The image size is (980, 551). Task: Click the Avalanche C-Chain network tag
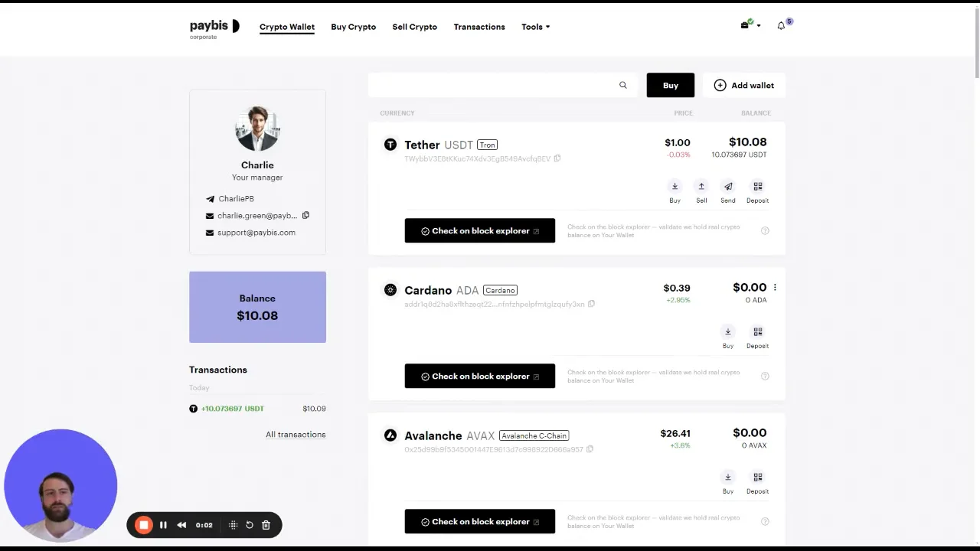tap(534, 435)
